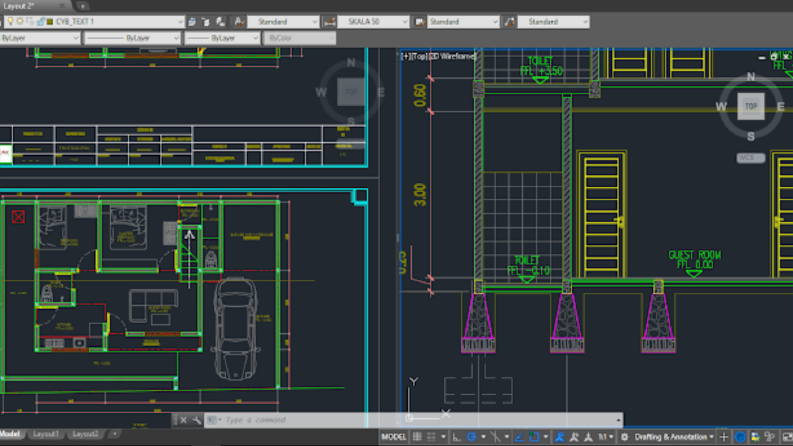Toggle auto-add annotation scales icon
Viewport: 793px width, 446px height.
point(574,437)
